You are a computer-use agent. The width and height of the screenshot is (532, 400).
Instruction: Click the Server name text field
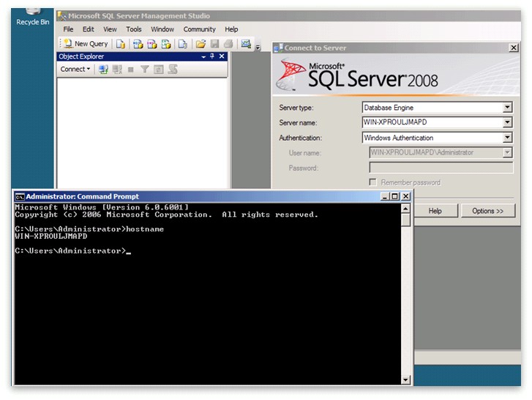(x=432, y=122)
